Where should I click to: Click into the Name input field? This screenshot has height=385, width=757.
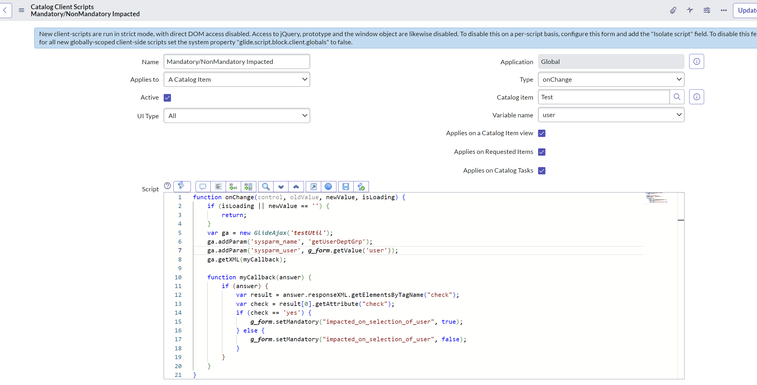coord(237,61)
